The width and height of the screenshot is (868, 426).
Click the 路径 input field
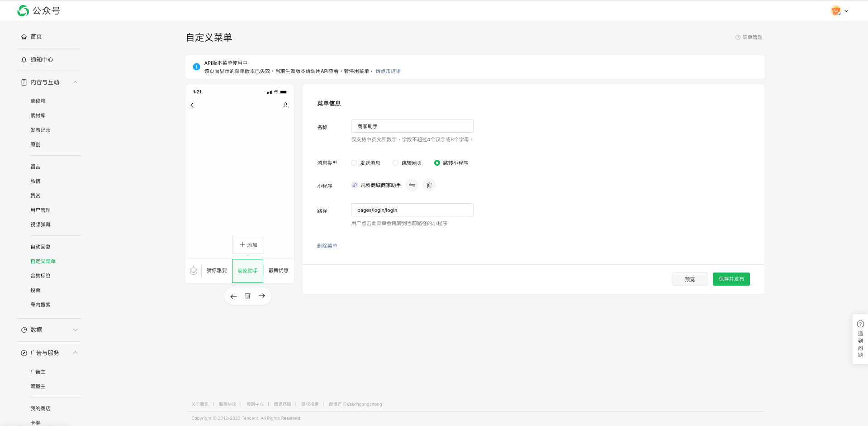click(412, 210)
